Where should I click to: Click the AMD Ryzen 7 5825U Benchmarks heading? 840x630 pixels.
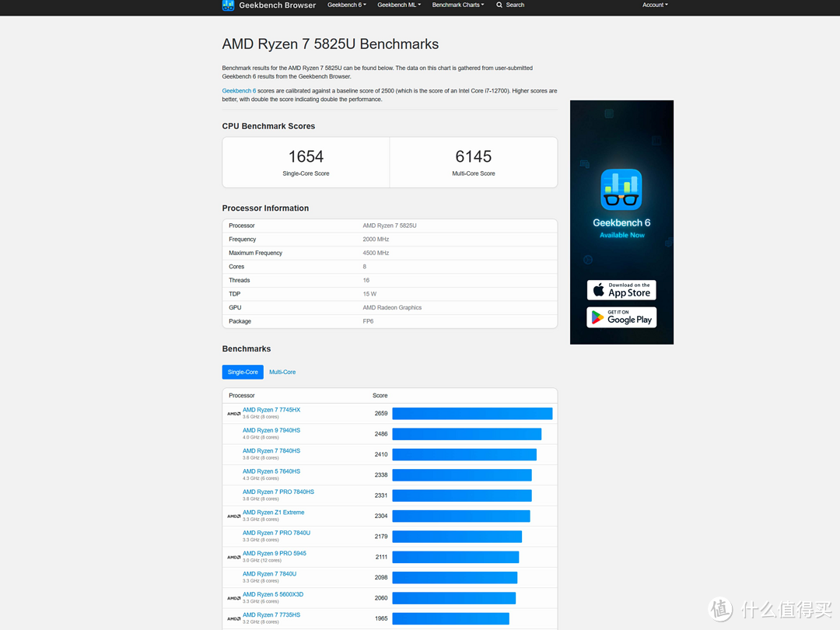(330, 44)
